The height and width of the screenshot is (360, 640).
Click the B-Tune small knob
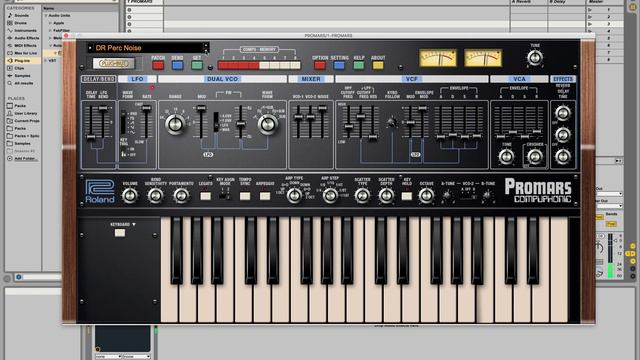487,196
